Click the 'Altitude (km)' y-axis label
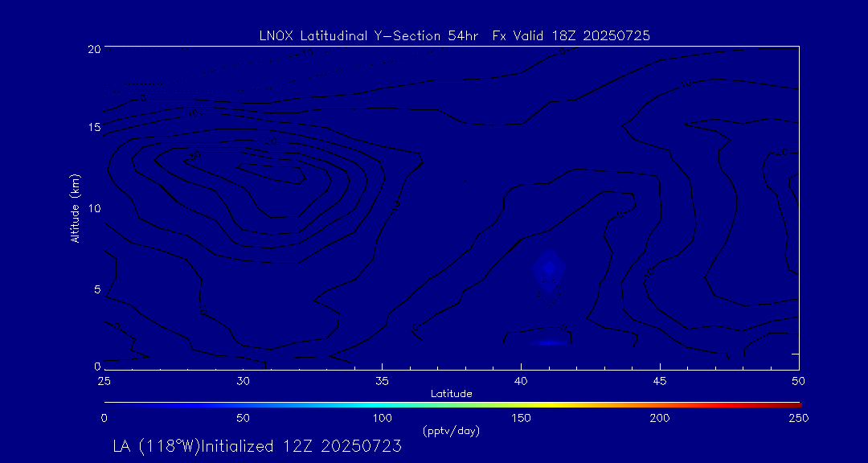Viewport: 868px width, 463px height. coord(76,207)
